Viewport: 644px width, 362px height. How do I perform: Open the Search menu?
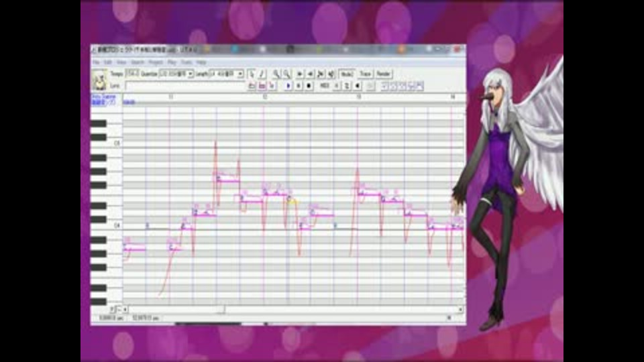138,62
